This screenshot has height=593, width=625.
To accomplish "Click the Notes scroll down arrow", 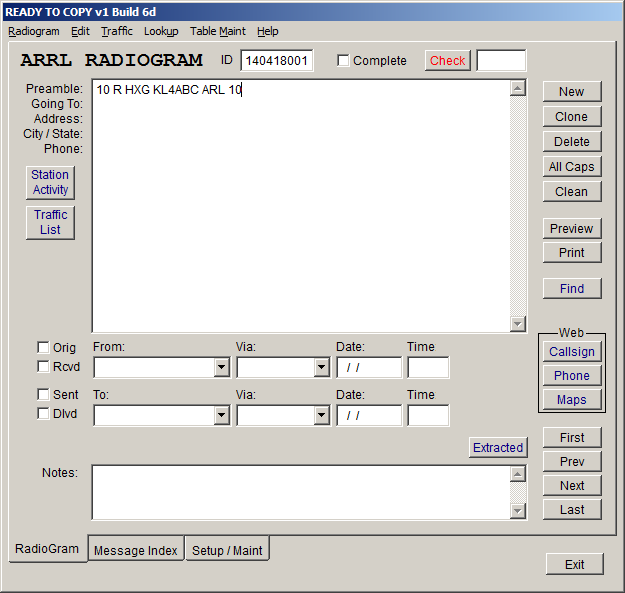I will click(518, 511).
